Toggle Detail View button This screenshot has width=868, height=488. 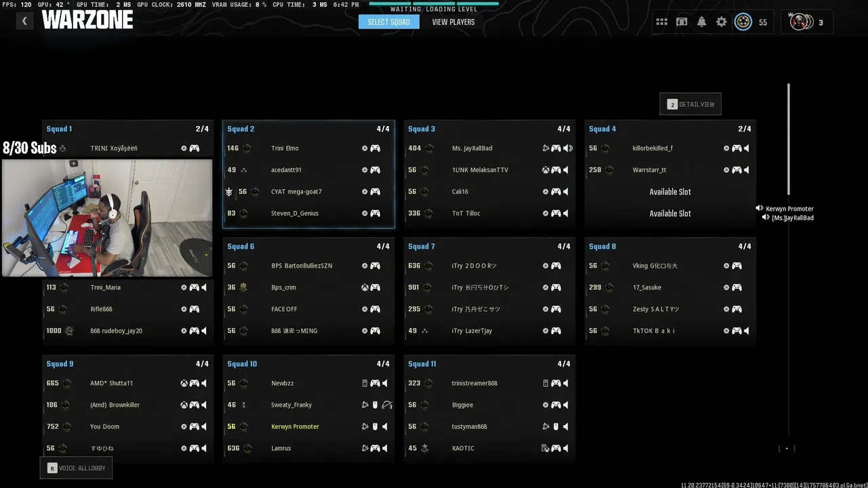(x=690, y=104)
